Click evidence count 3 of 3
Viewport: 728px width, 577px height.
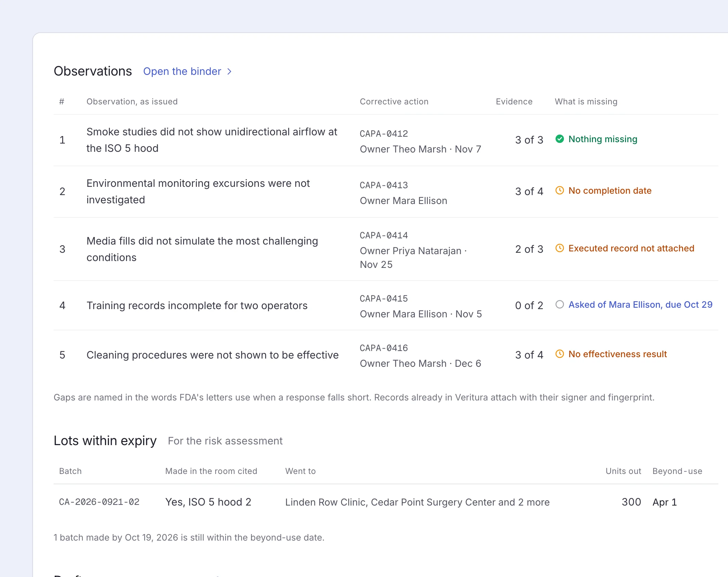(x=529, y=140)
